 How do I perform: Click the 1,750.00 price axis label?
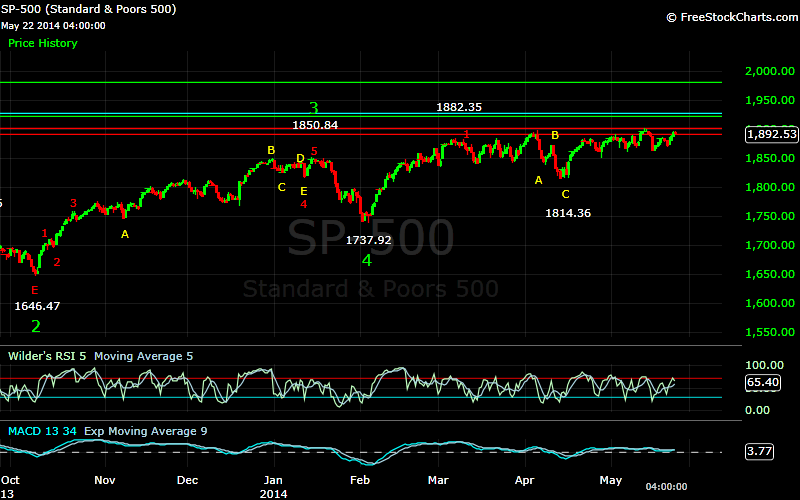pos(770,216)
